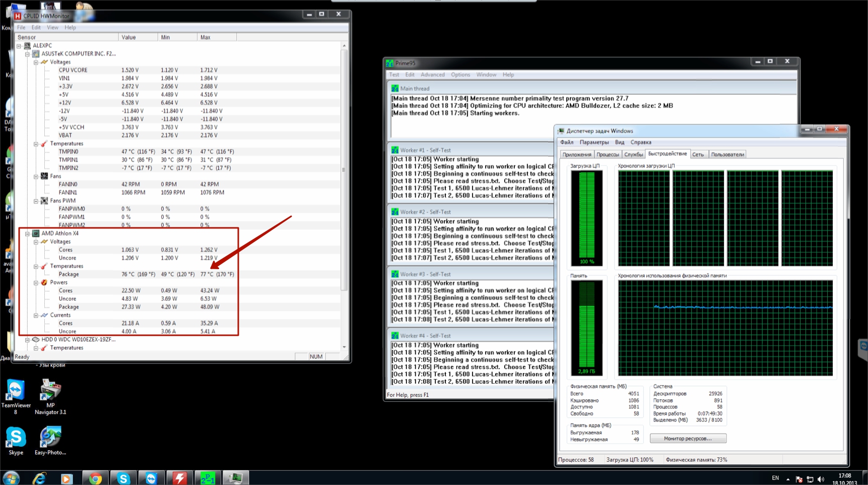Click the AMD Athlon X4 processor chip icon
The height and width of the screenshot is (485, 868).
(x=36, y=233)
